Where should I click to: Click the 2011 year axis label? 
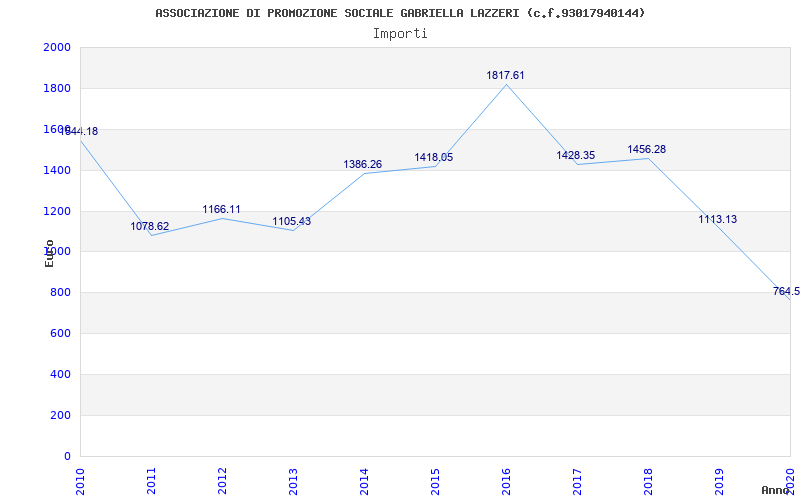(151, 480)
